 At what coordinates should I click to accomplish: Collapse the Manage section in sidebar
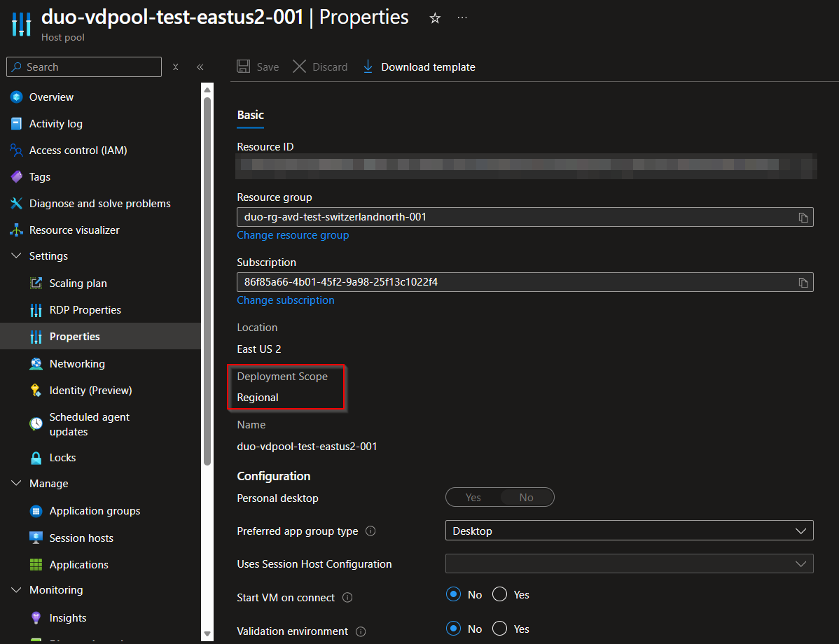coord(17,484)
